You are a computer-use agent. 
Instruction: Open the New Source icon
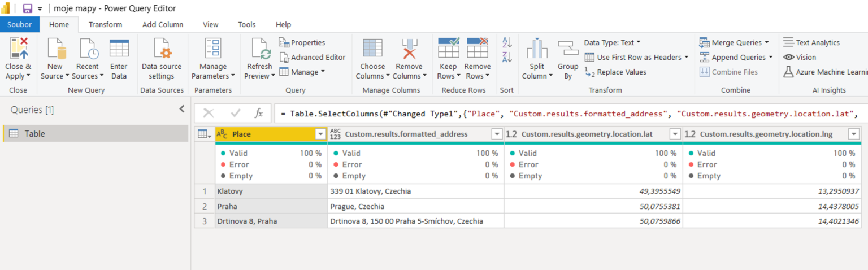coord(55,49)
